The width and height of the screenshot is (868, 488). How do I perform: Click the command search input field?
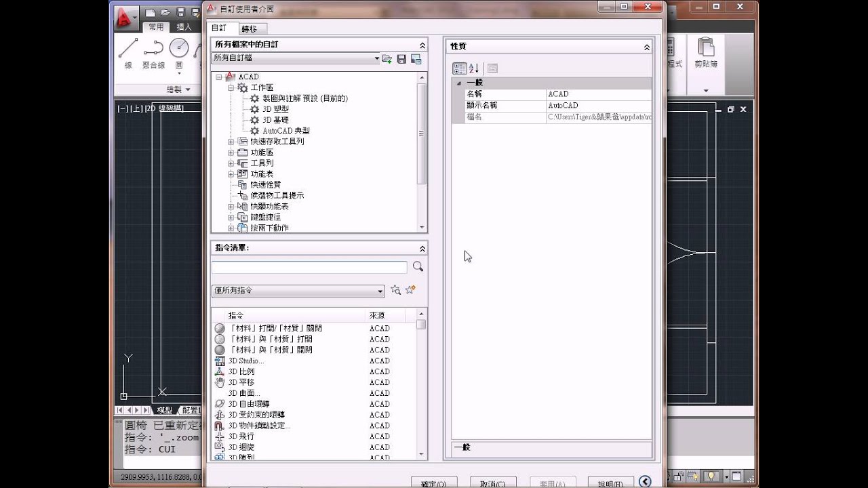click(x=309, y=267)
